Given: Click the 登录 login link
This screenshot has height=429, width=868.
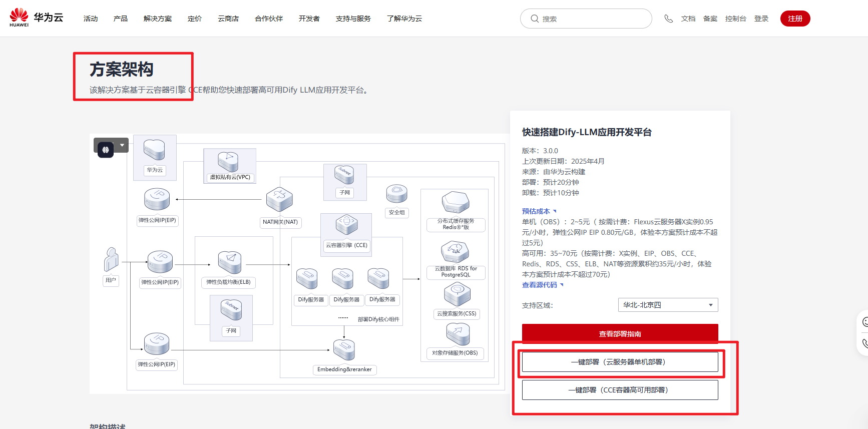Looking at the screenshot, I should [x=761, y=19].
